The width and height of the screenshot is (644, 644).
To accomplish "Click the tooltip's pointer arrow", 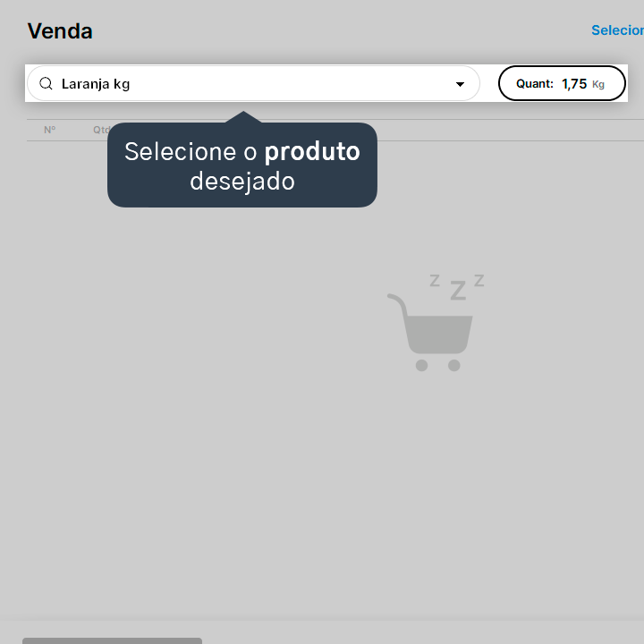I will click(243, 116).
